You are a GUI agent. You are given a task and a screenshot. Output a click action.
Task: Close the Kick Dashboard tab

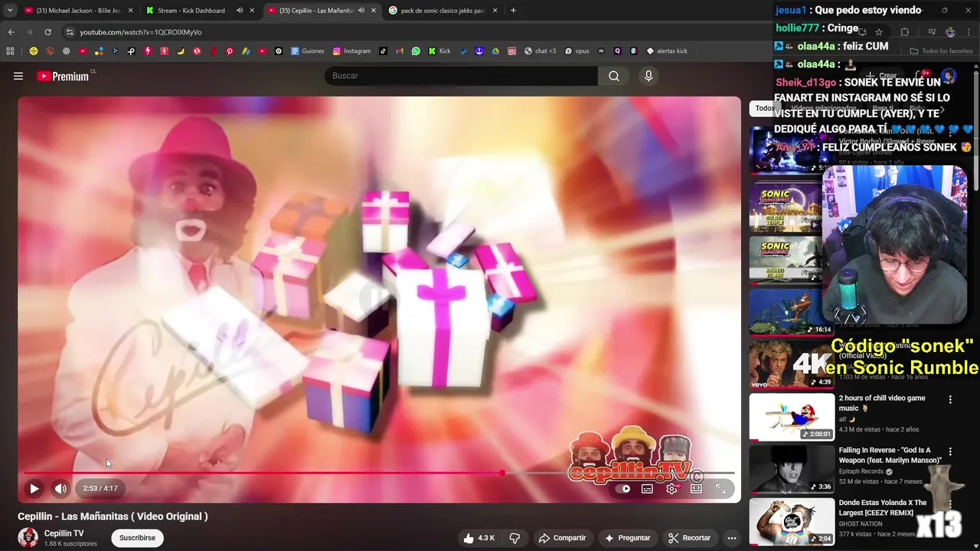pos(252,11)
